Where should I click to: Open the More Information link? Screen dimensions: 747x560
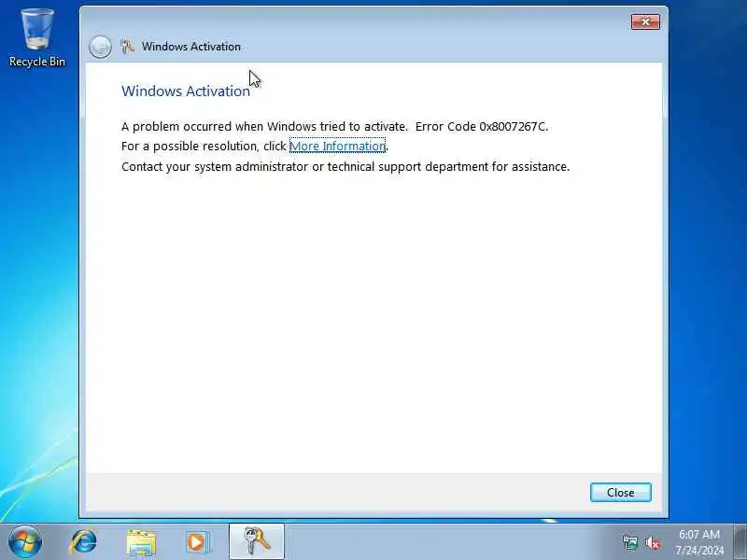[x=337, y=147]
